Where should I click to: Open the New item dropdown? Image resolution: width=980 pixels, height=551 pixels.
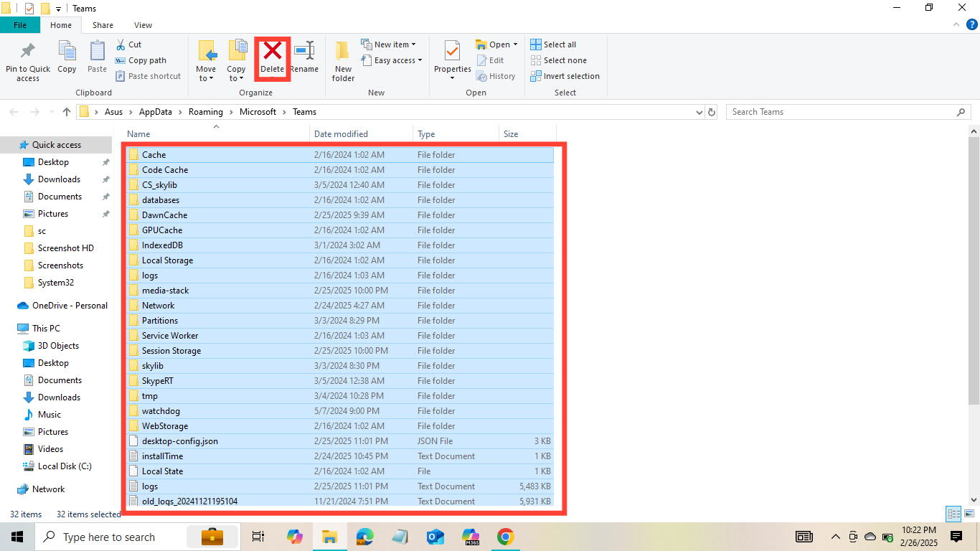coord(390,44)
